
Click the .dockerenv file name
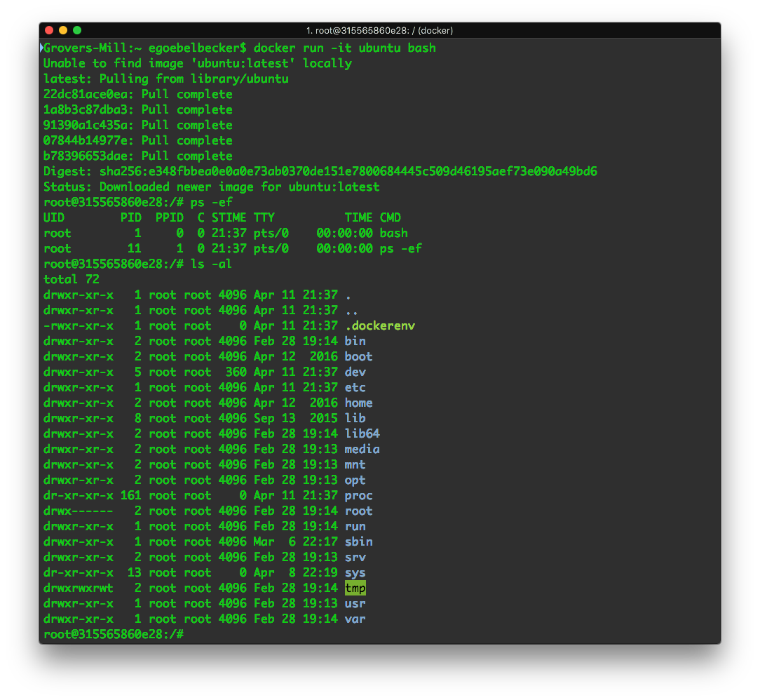[380, 325]
